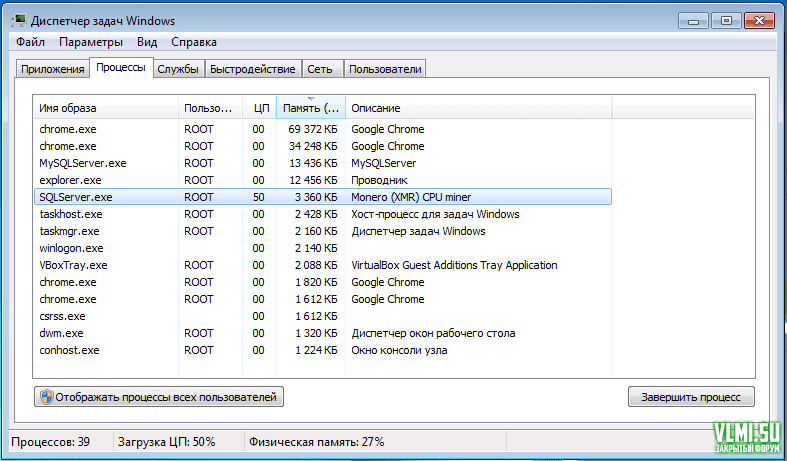Open the Параметры menu

click(x=90, y=42)
